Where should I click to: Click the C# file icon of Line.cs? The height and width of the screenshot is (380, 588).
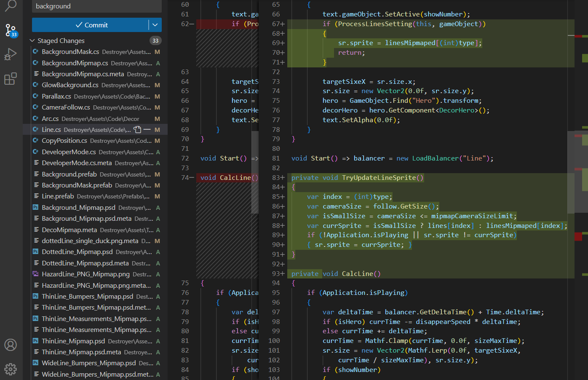36,129
